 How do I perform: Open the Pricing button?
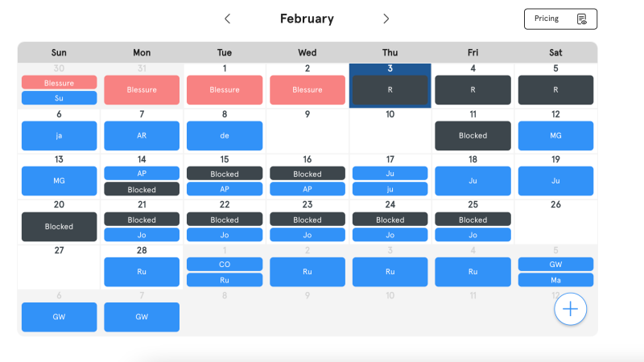tap(560, 19)
